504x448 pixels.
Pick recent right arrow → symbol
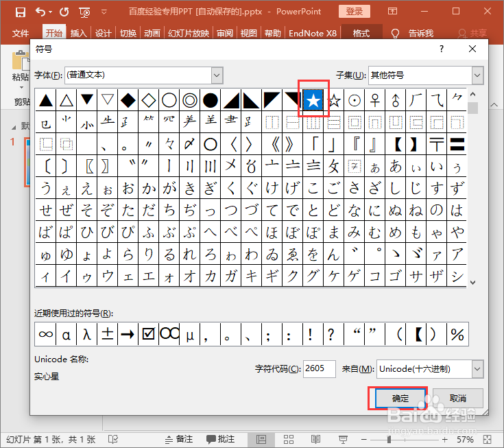pyautogui.click(x=128, y=334)
